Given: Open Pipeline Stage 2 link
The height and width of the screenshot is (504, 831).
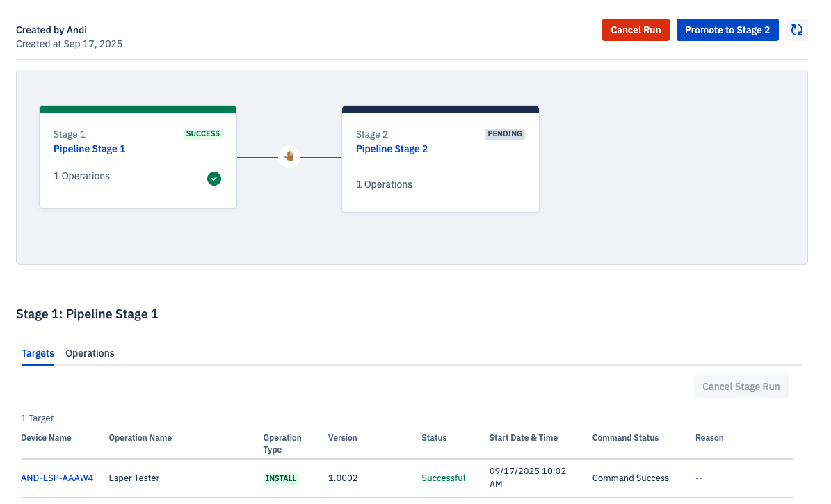Looking at the screenshot, I should (x=392, y=149).
